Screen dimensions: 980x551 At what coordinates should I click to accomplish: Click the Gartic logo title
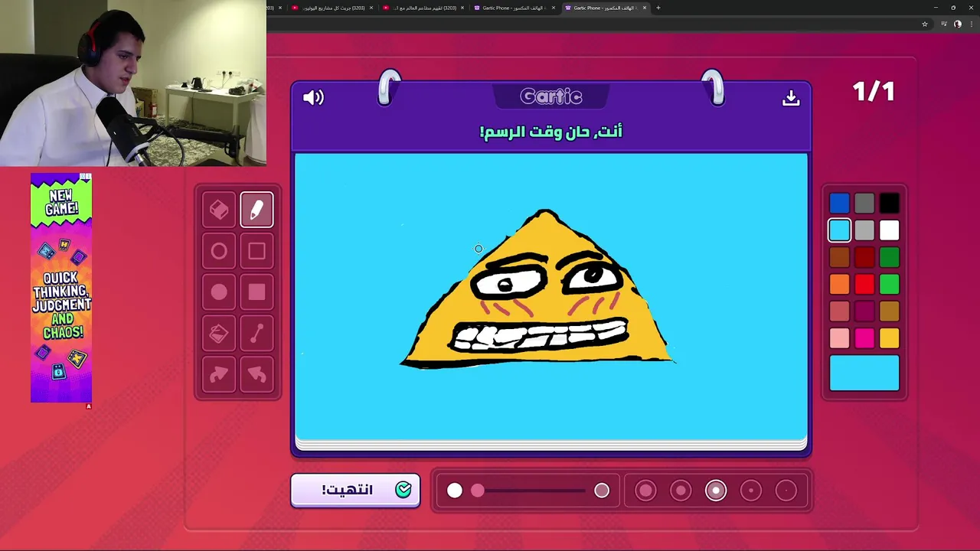[551, 96]
